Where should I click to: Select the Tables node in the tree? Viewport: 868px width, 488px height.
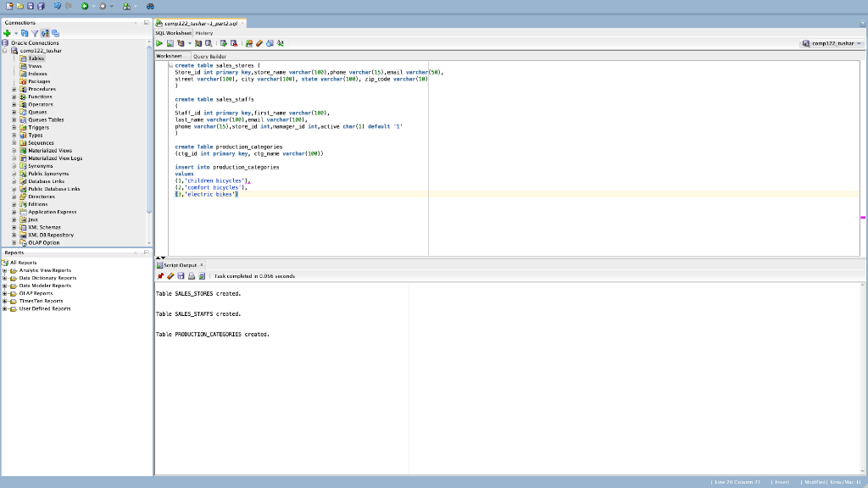click(36, 58)
